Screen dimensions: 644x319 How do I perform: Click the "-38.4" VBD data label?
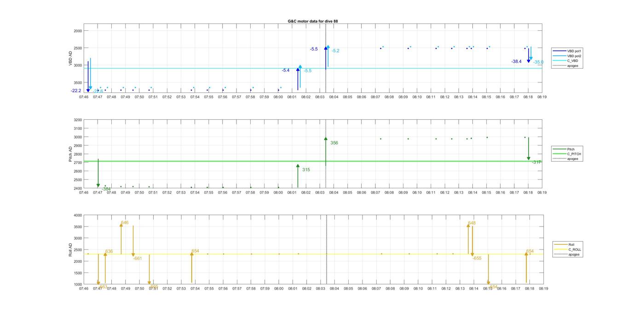coord(516,61)
